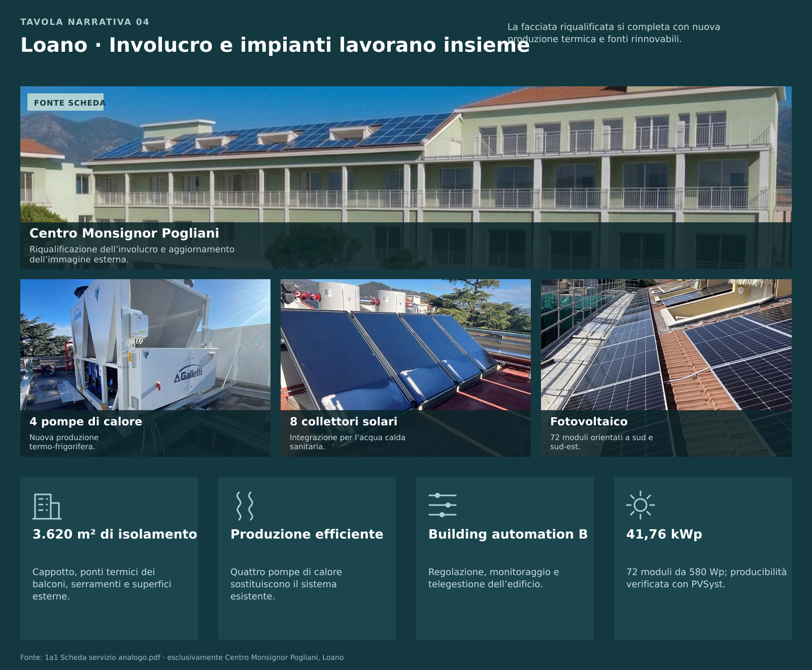Click the caption '72 moduli orientati a sud'
The image size is (812, 670).
coord(601,442)
